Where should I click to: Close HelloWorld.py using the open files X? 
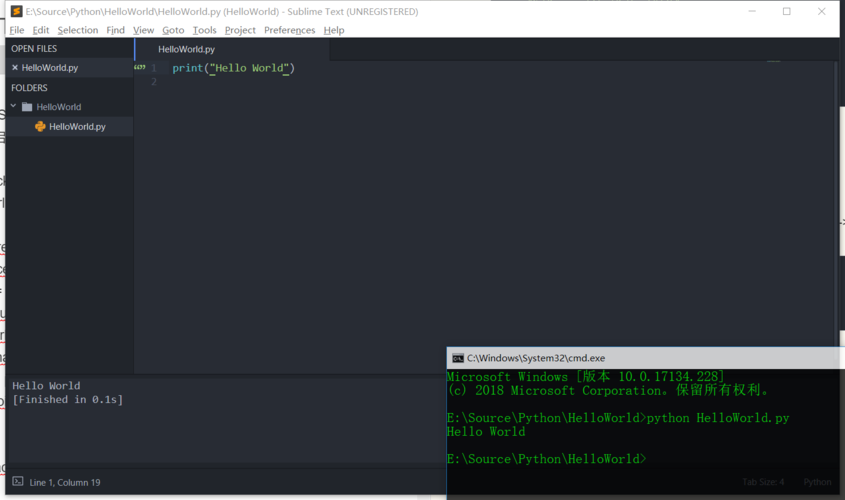coord(15,68)
